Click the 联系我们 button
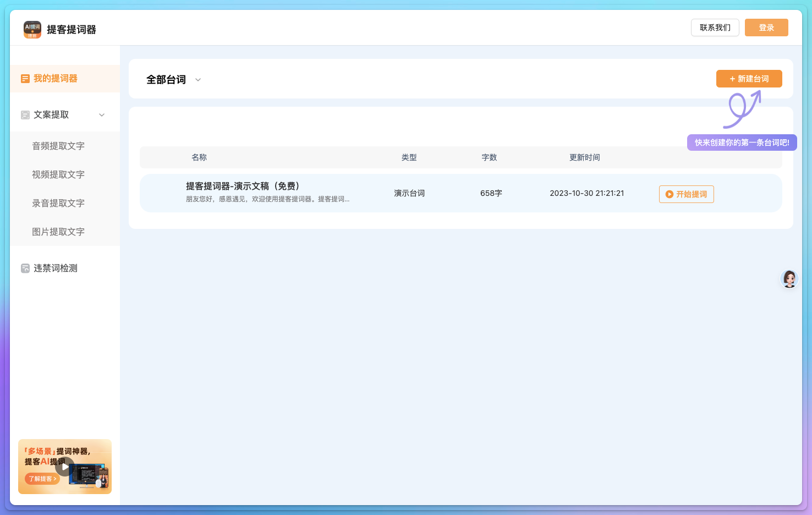The width and height of the screenshot is (812, 515). pyautogui.click(x=715, y=28)
